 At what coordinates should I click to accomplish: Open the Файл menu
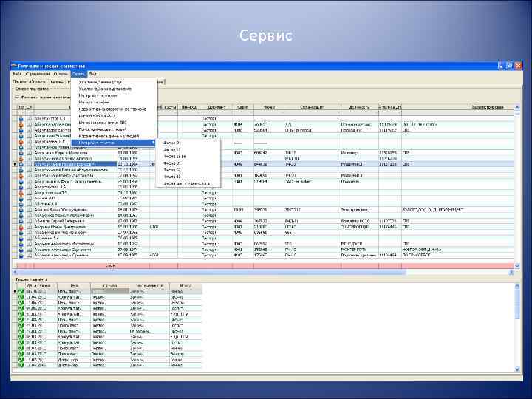[17, 74]
